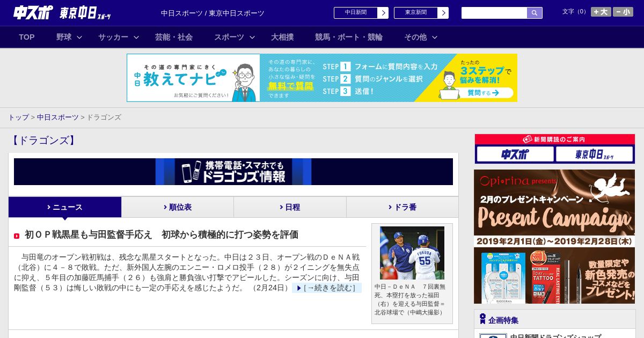Go to トップ breadcrumb link
644x338 pixels.
18,117
